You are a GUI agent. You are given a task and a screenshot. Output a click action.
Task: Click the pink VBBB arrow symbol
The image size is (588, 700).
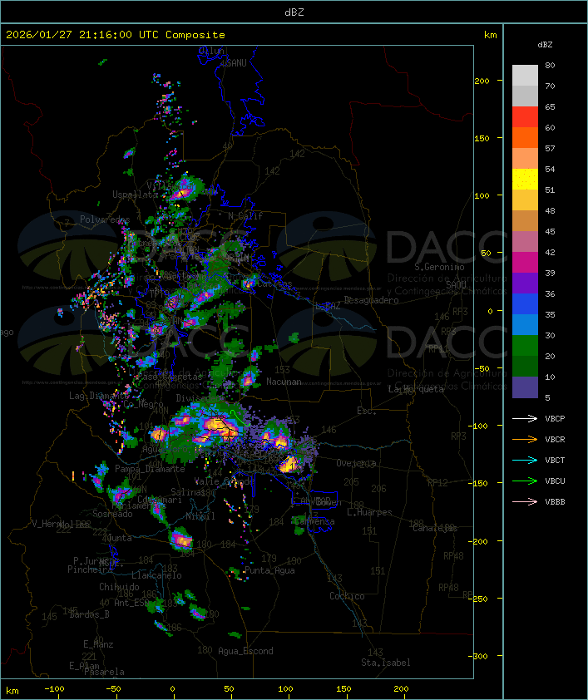pos(525,501)
